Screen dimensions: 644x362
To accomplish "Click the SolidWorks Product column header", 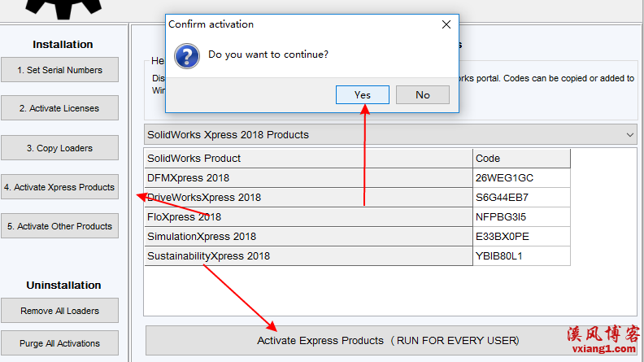I will pyautogui.click(x=308, y=158).
